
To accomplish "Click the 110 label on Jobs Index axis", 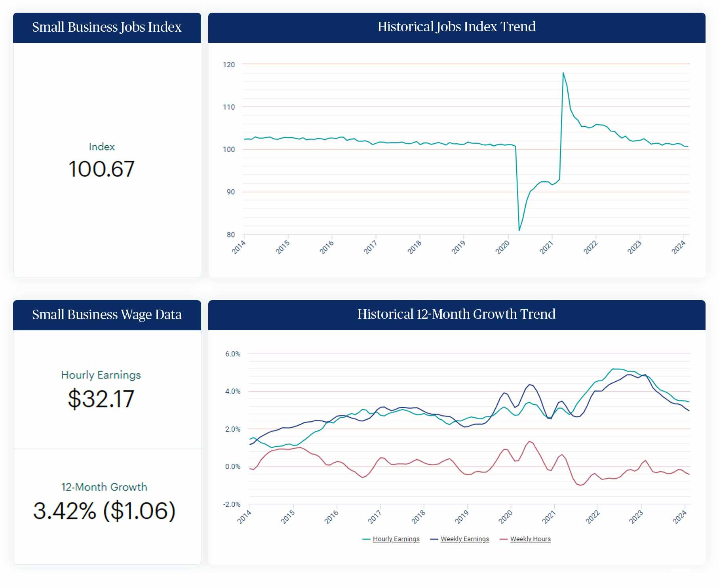I will tap(229, 107).
